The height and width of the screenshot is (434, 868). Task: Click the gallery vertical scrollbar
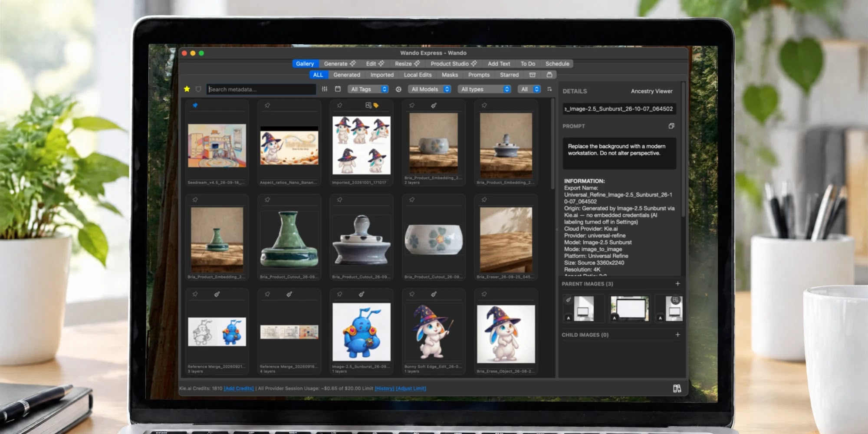[552, 143]
